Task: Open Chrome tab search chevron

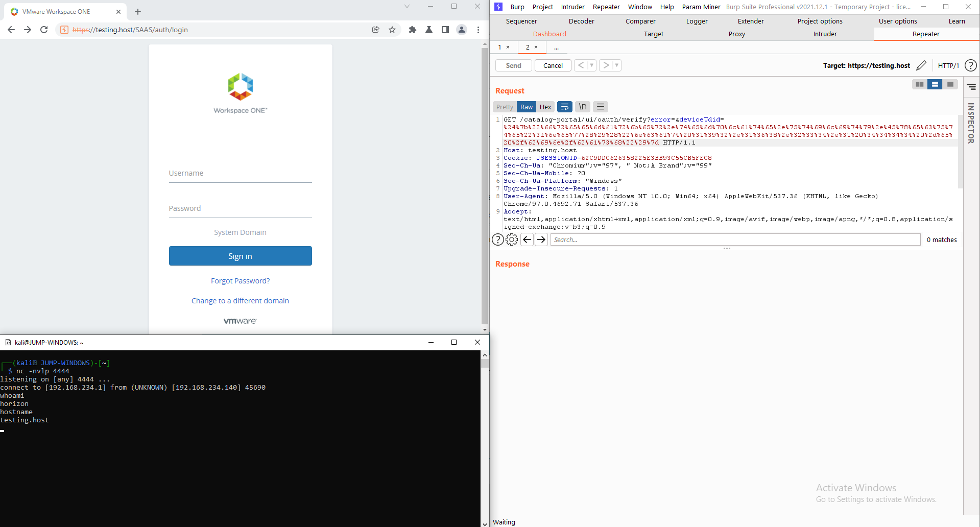Action: point(407,6)
